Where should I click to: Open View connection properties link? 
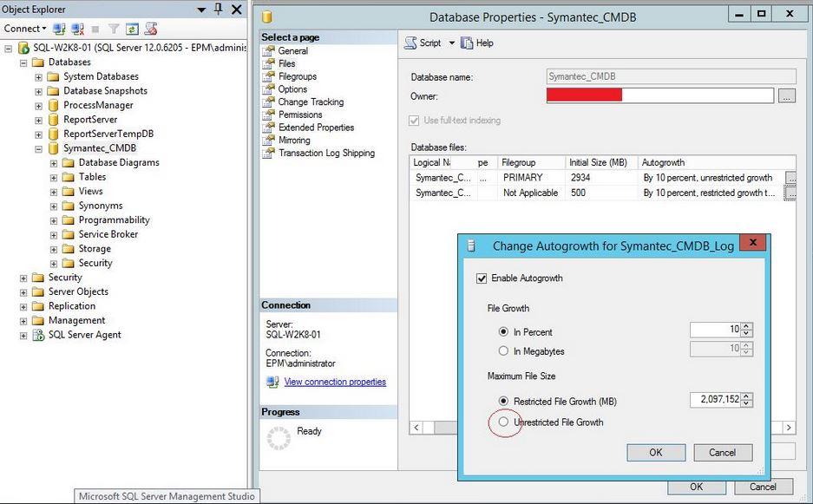point(335,383)
